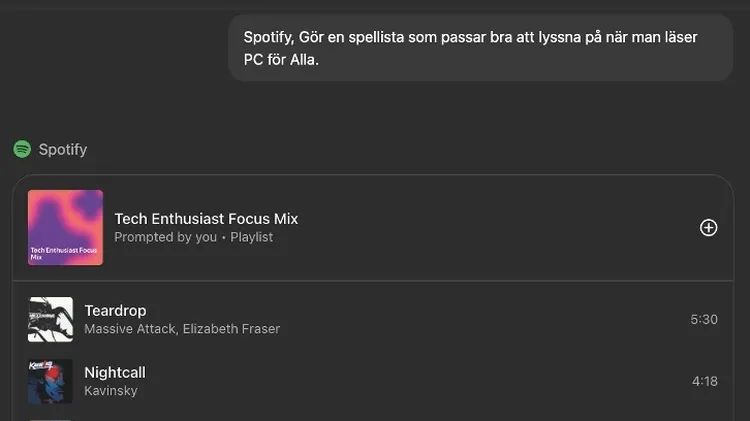Open artist Massive Attack, Elizabeth Fraser

pos(182,329)
